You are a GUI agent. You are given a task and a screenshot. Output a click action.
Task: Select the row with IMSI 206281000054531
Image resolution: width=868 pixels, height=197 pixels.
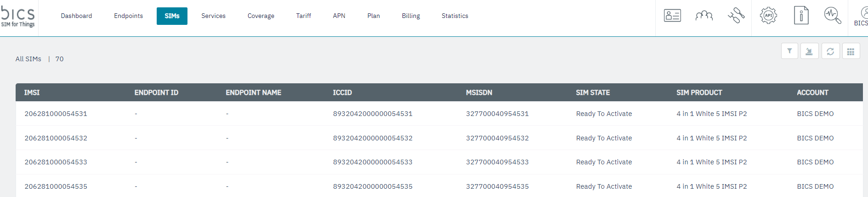(x=56, y=114)
